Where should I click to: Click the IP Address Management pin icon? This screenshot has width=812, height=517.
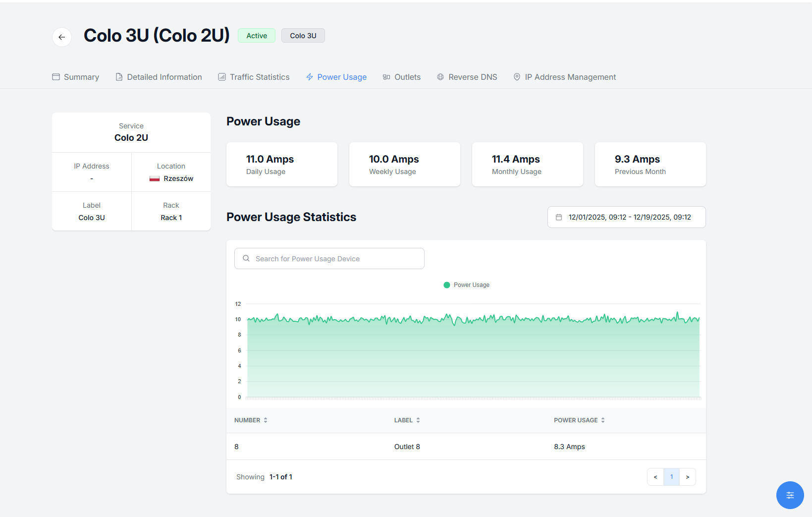[x=517, y=77]
